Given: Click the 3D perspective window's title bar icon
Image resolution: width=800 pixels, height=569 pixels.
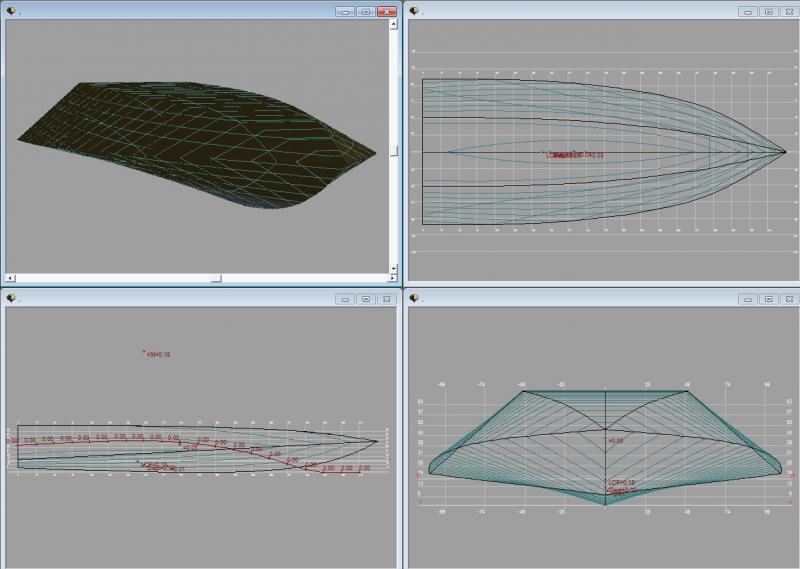Looking at the screenshot, I should point(10,11).
